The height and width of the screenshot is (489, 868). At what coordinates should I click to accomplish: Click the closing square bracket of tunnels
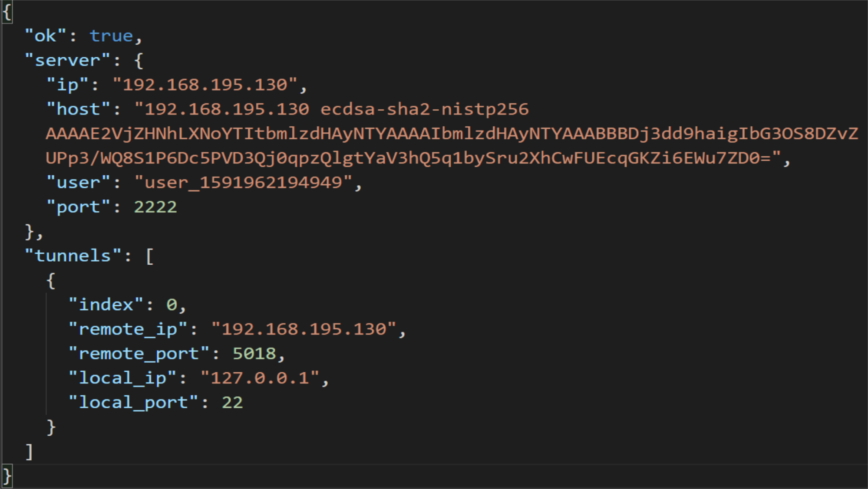[x=29, y=452]
